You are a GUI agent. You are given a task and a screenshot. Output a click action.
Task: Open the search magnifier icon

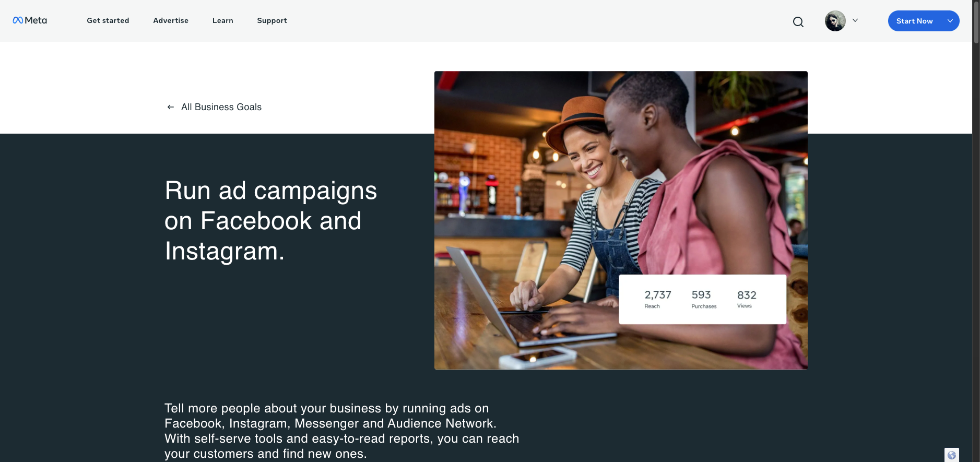(798, 21)
